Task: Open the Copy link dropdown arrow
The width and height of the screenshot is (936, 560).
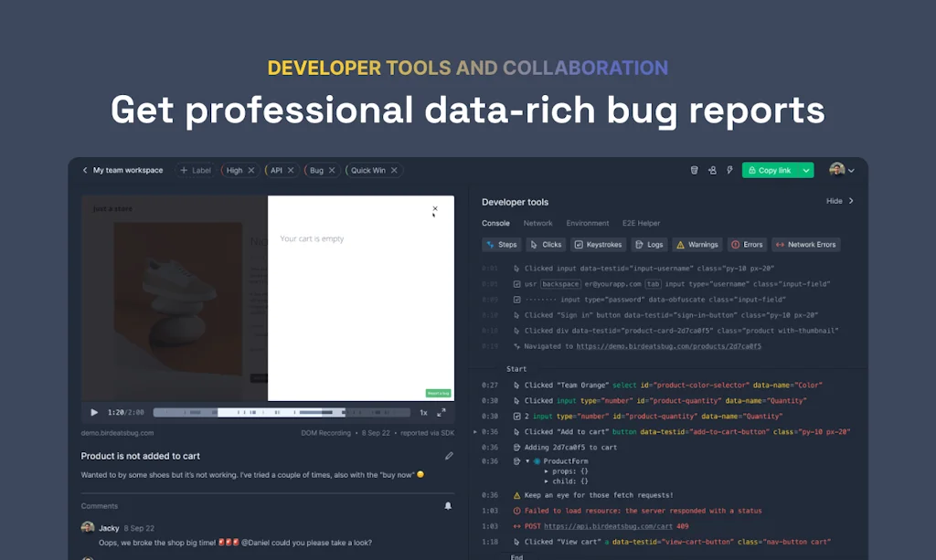Action: point(806,170)
